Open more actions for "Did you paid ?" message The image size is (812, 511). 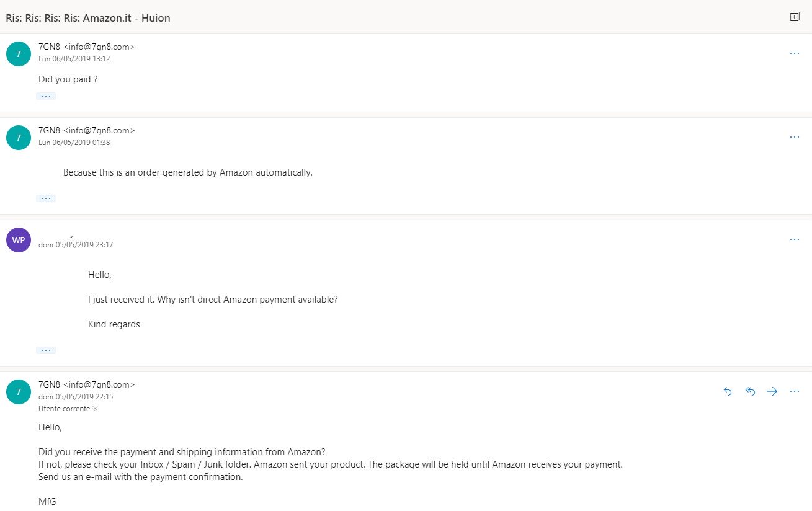click(x=795, y=53)
